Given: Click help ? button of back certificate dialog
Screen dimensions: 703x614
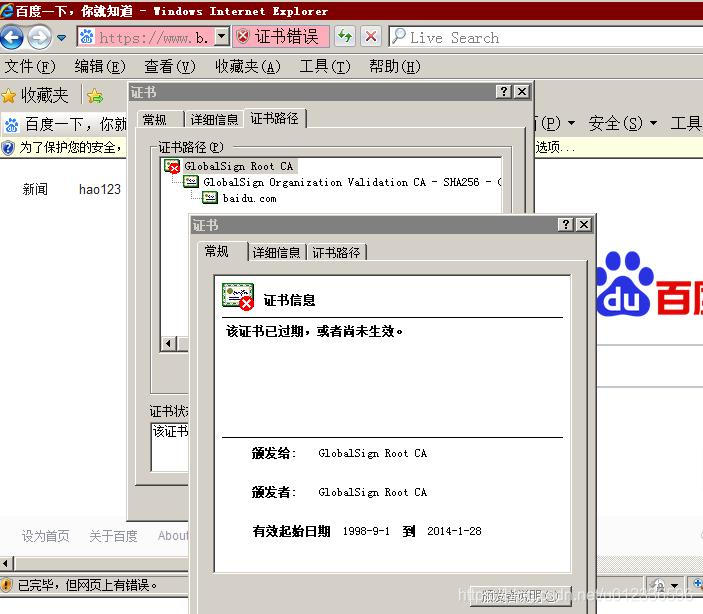Looking at the screenshot, I should [504, 91].
